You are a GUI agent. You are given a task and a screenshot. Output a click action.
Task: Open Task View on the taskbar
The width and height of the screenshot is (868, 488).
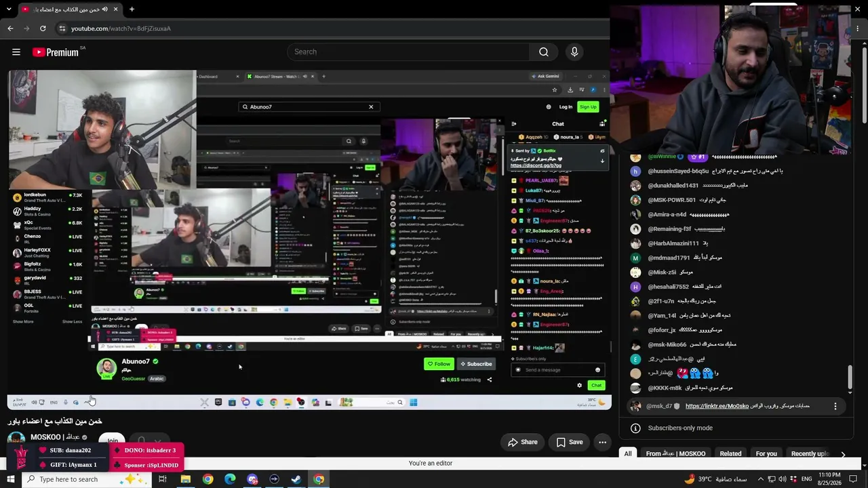tap(163, 479)
